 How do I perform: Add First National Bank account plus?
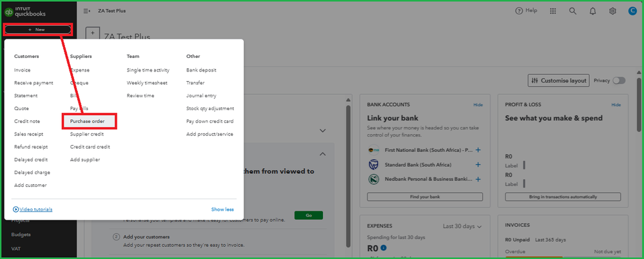[x=478, y=150]
